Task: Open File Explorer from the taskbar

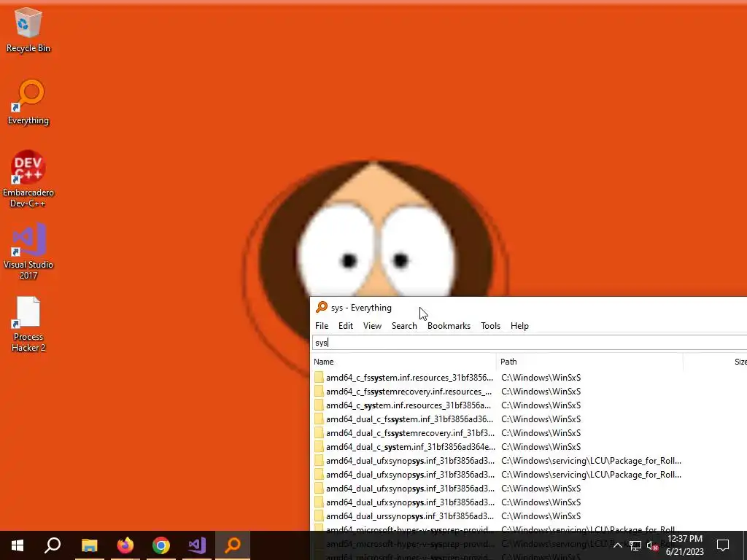Action: tap(89, 545)
